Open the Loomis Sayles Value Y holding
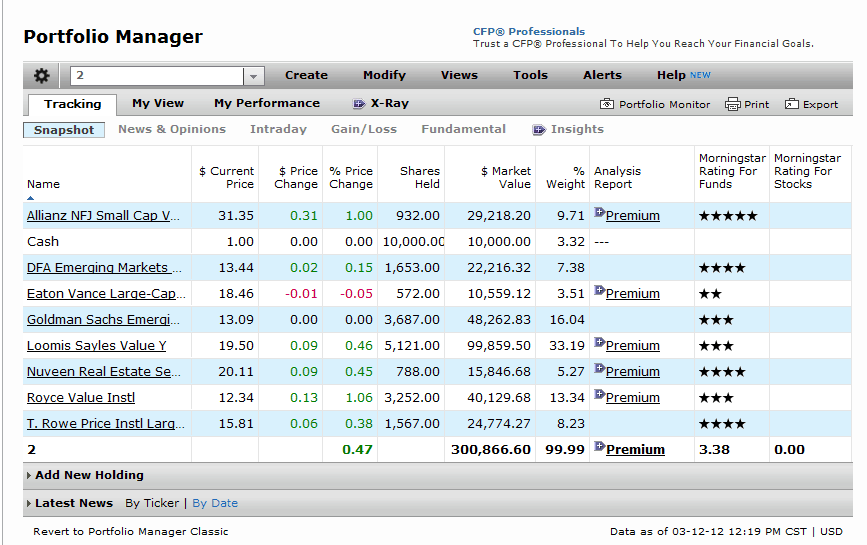The image size is (867, 545). point(96,346)
